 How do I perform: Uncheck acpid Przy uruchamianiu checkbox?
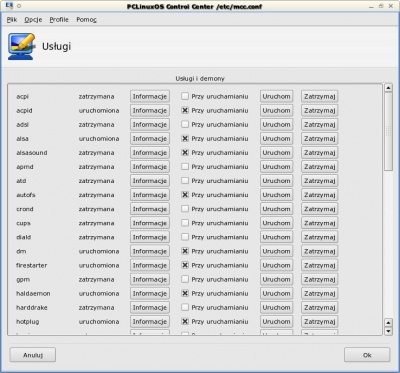click(185, 110)
